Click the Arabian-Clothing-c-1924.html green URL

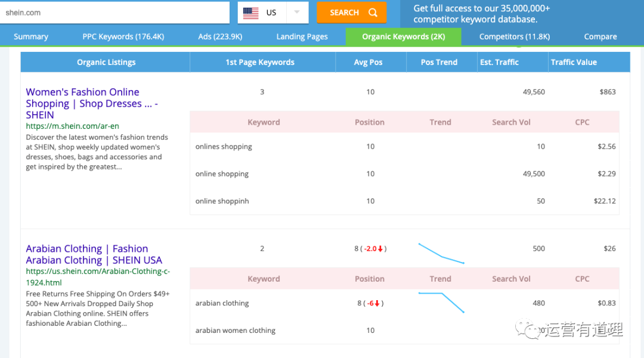pos(98,276)
